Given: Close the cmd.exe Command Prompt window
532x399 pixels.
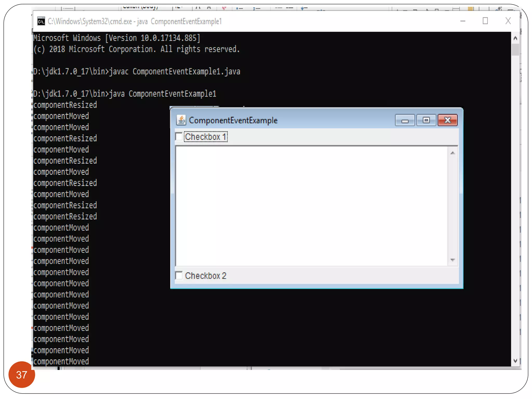Looking at the screenshot, I should pyautogui.click(x=508, y=21).
